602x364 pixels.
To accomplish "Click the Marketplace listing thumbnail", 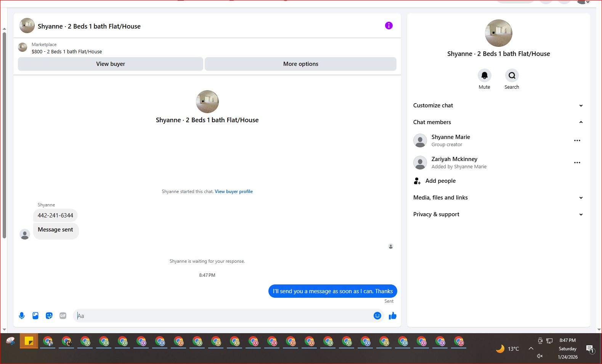I will click(x=22, y=47).
